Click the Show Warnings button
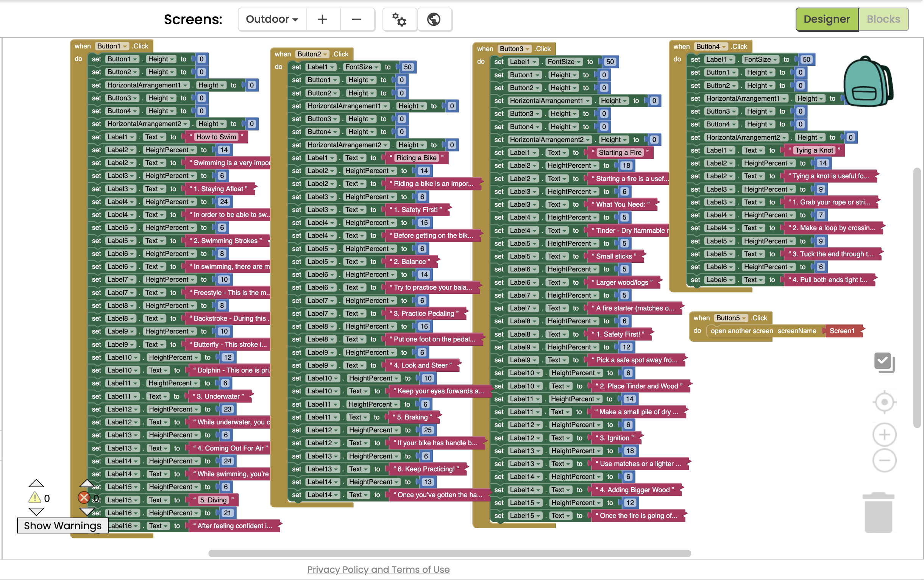The width and height of the screenshot is (924, 580). [62, 525]
